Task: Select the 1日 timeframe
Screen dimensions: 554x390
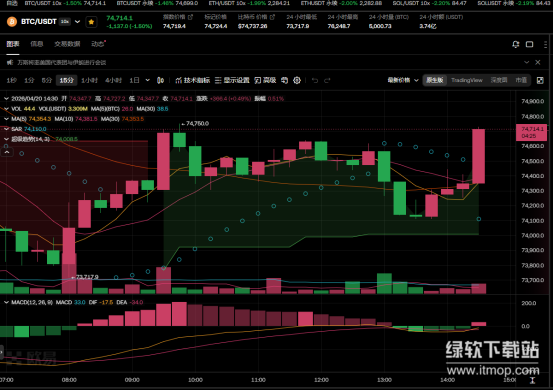Action: [x=134, y=81]
